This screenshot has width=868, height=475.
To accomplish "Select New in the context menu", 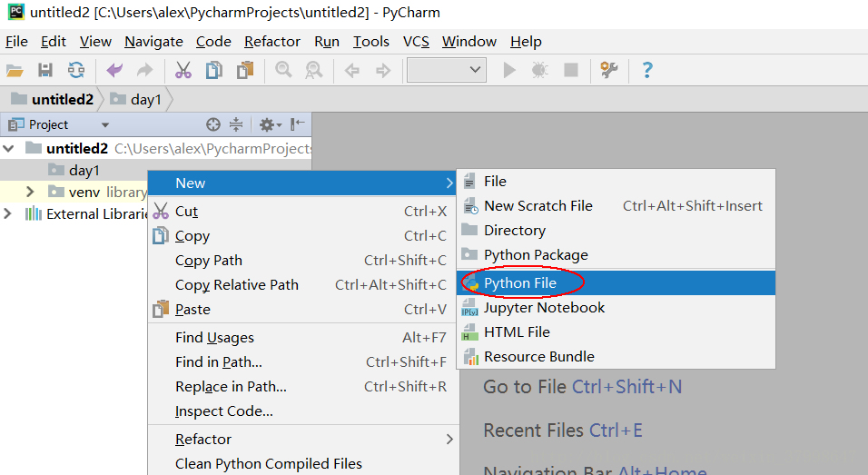I will click(x=302, y=183).
